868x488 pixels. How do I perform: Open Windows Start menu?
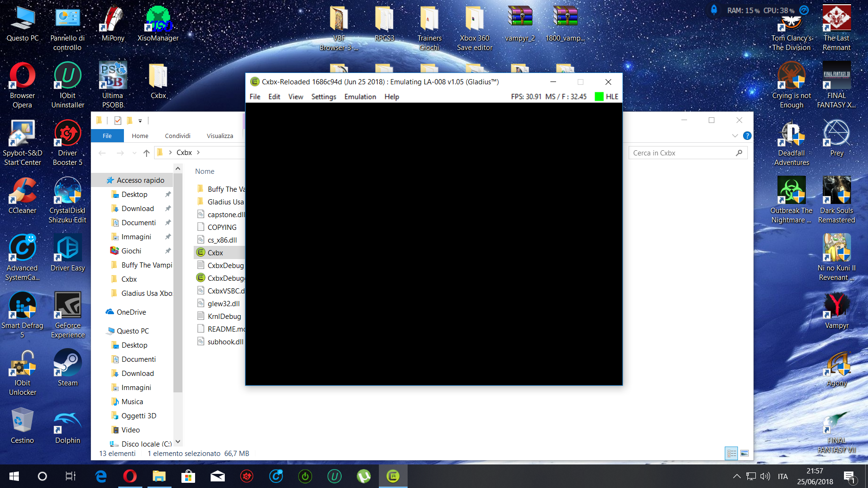[14, 476]
